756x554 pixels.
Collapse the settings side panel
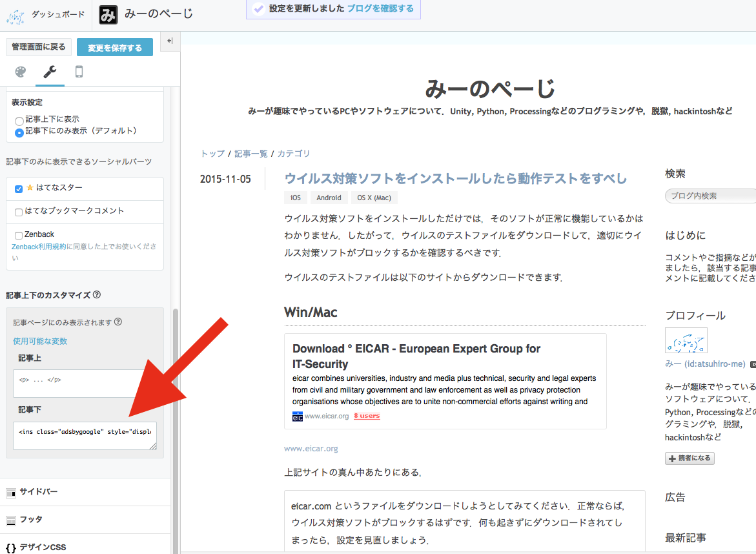tap(169, 41)
